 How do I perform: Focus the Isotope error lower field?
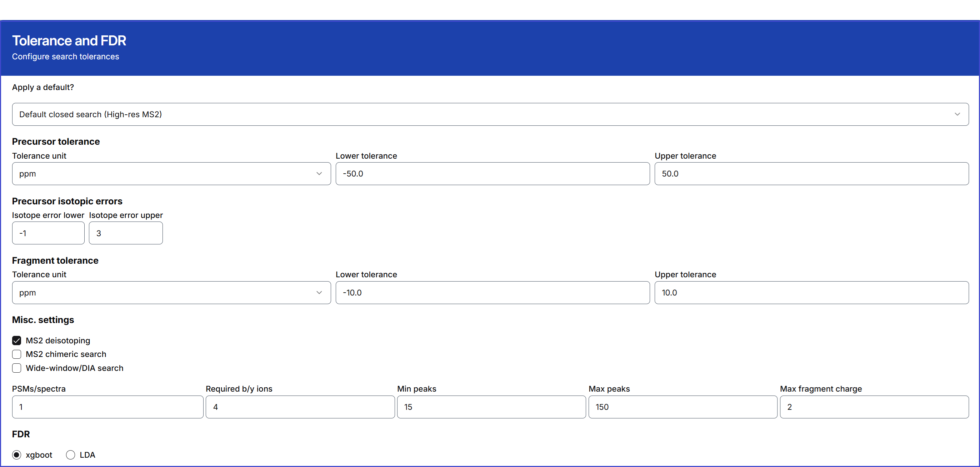point(48,233)
